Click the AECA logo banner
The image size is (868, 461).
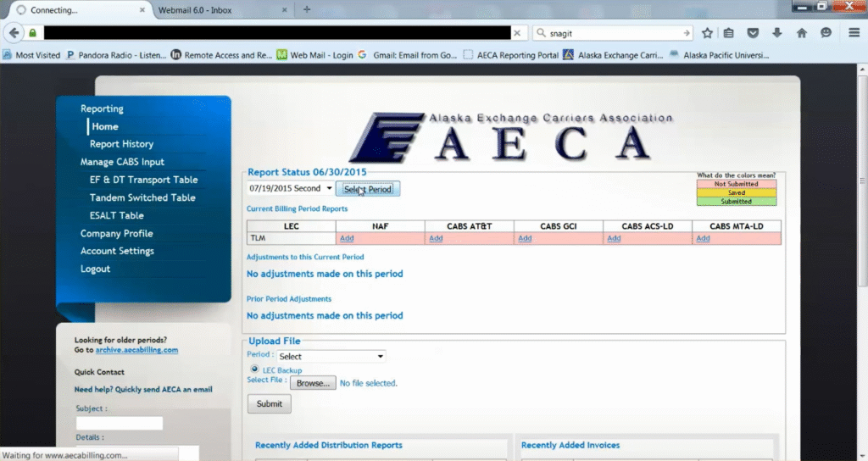pos(512,136)
